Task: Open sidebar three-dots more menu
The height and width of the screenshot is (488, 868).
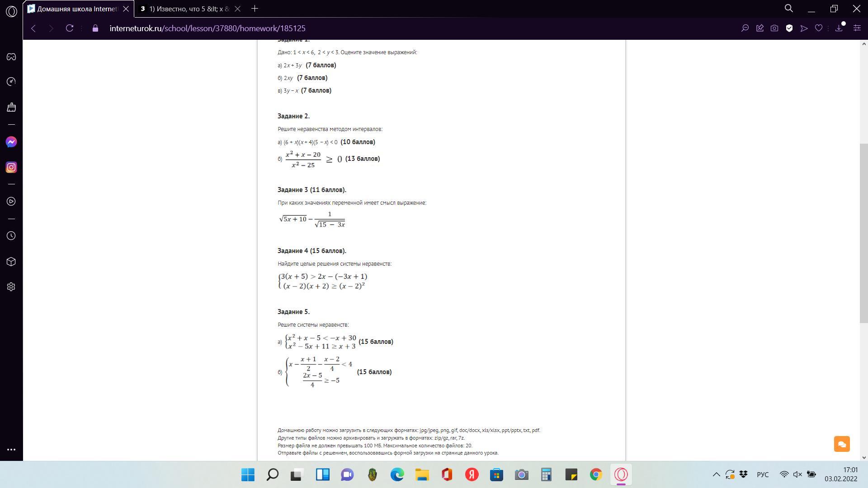Action: (x=11, y=450)
